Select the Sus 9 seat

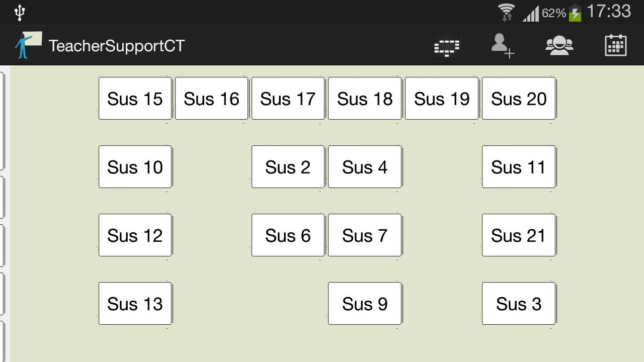(x=364, y=303)
